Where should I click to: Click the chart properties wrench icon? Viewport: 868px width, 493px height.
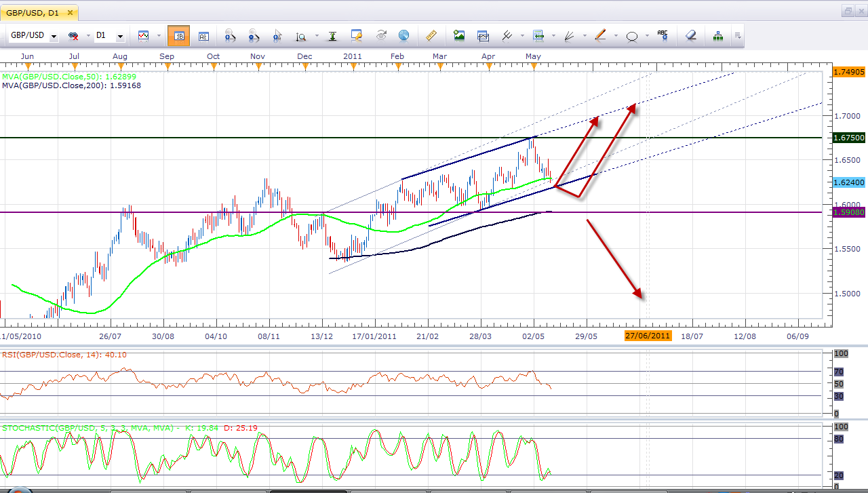pyautogui.click(x=357, y=35)
